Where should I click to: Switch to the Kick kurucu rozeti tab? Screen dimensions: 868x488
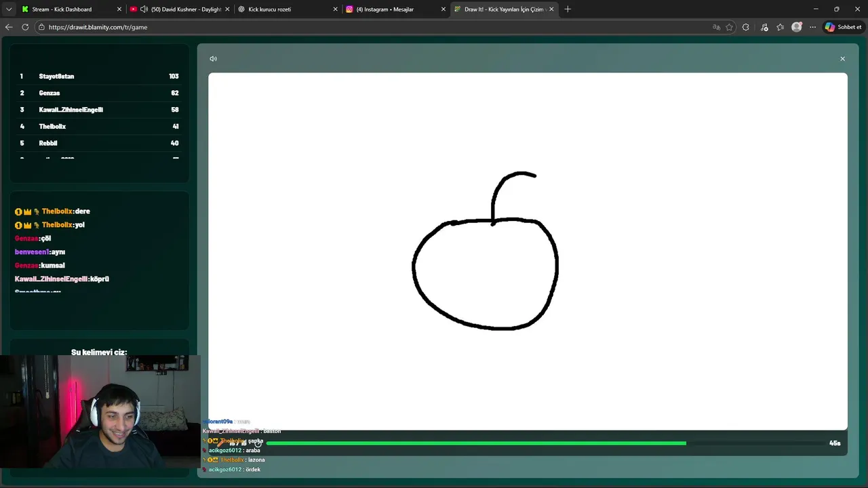coord(288,9)
